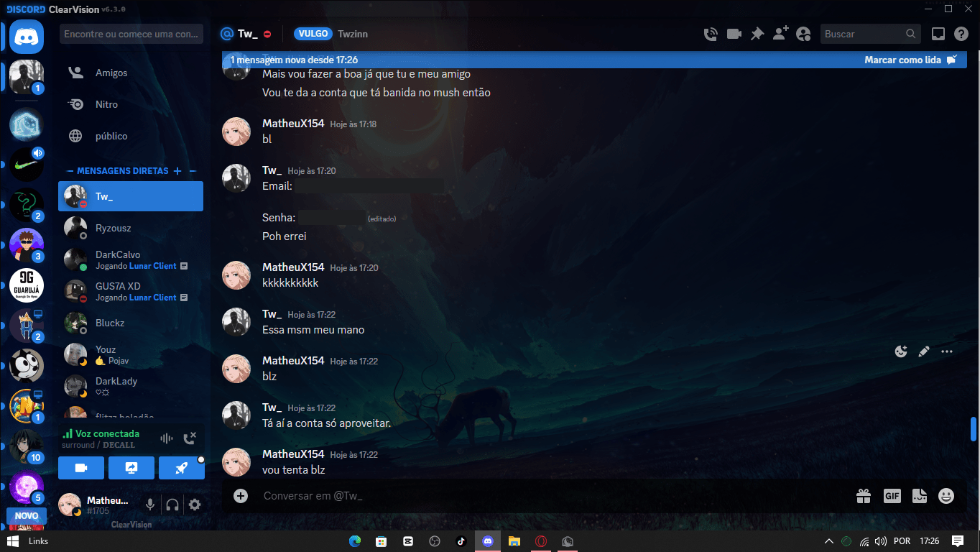Toggle deafen with the headphones icon

coord(172,505)
